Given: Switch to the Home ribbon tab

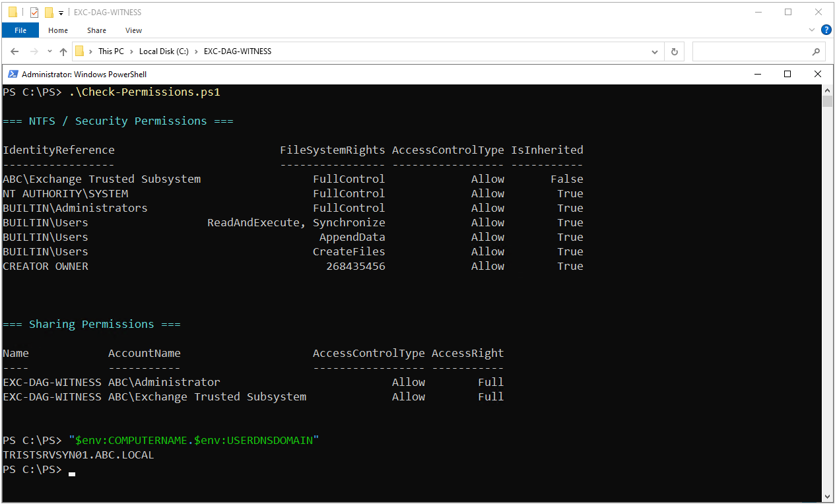Looking at the screenshot, I should 58,30.
